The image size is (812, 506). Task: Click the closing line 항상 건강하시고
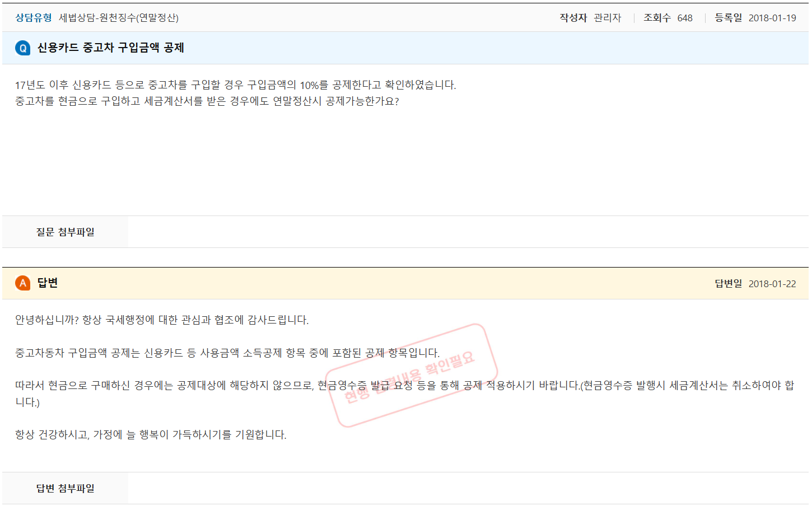point(151,435)
